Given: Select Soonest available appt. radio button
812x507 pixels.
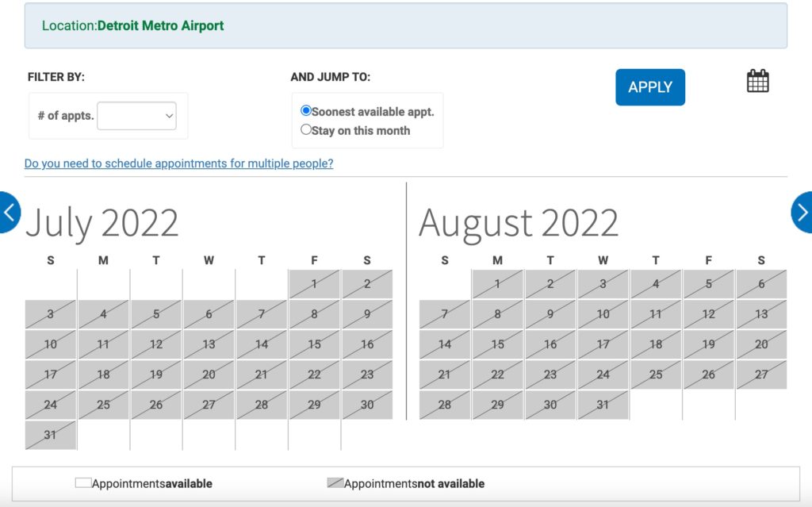Looking at the screenshot, I should pos(306,110).
